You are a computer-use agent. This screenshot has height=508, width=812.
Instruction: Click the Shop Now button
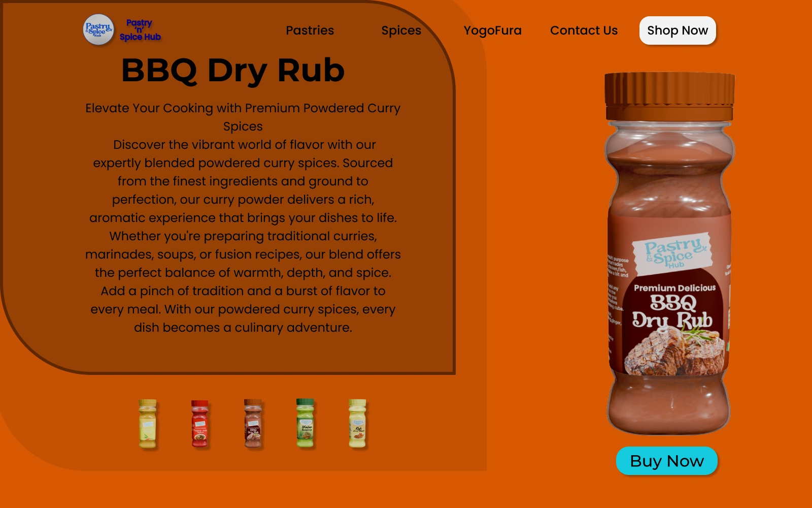pos(678,30)
